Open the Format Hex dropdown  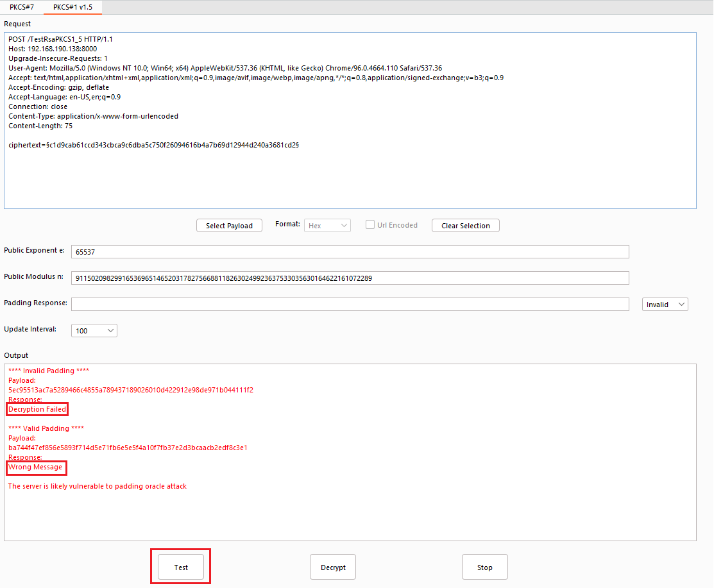point(327,226)
